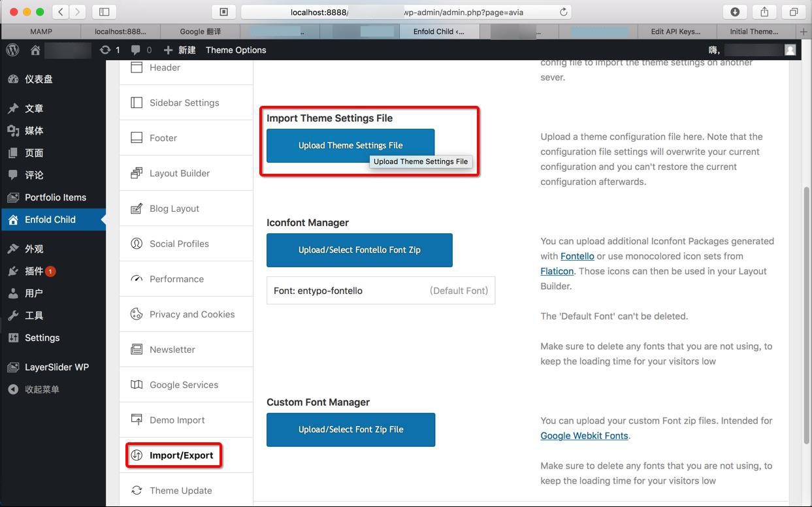Add a new Safari tab
Screen dimensions: 812x507
(804, 31)
